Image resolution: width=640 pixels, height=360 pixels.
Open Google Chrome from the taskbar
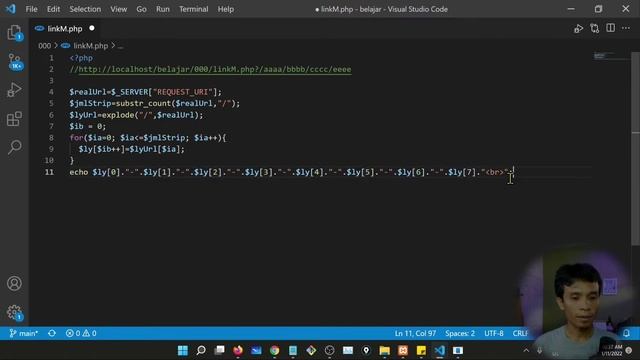(275, 350)
